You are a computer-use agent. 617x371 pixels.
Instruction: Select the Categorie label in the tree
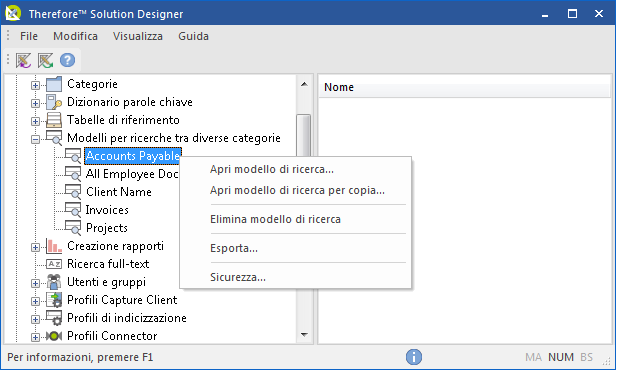coord(92,84)
